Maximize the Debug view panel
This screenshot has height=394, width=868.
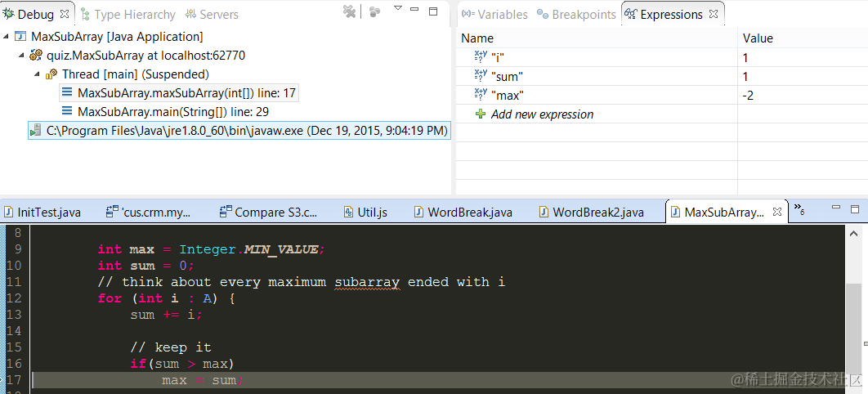tap(433, 11)
